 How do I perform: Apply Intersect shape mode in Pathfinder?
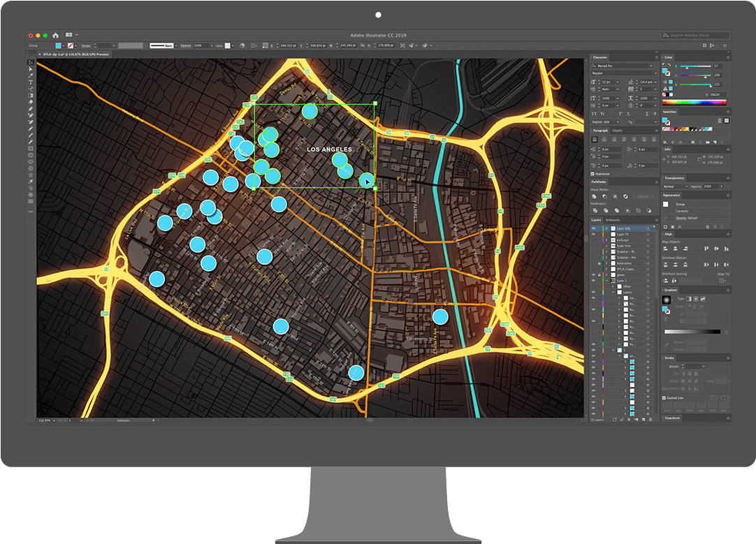(615, 197)
